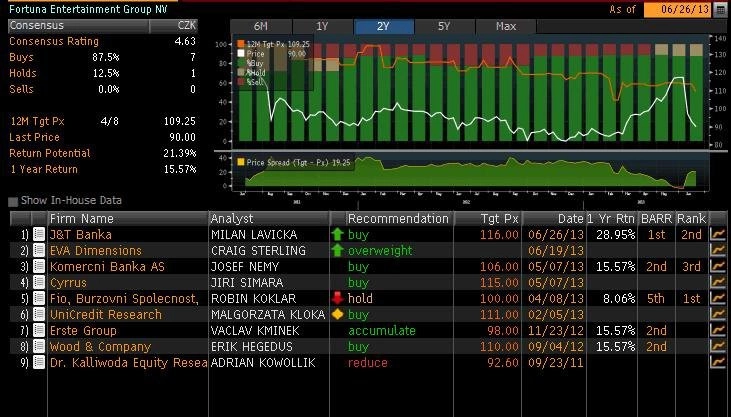The width and height of the screenshot is (731, 417).
Task: Click green upgrade arrow in J&T Banka row
Action: (337, 234)
